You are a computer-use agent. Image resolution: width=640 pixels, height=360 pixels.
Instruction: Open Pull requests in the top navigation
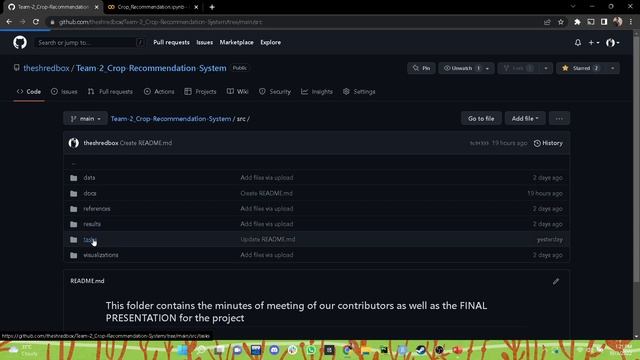tap(171, 42)
